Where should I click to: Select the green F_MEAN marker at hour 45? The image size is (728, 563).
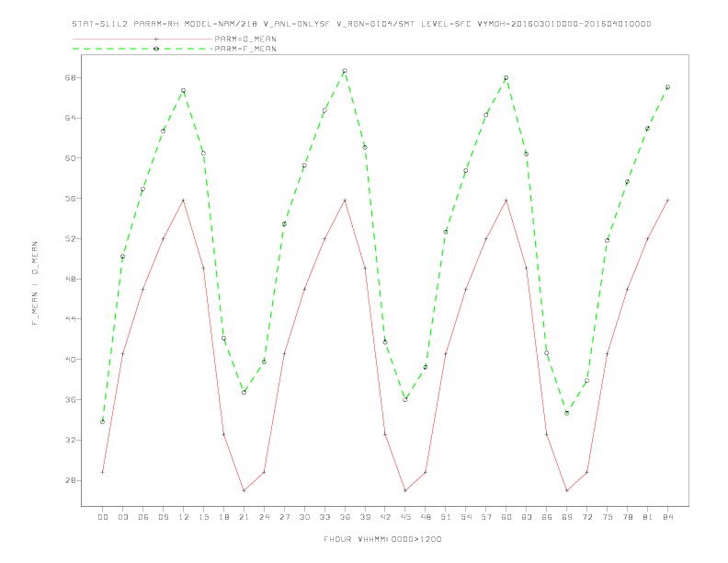click(x=405, y=399)
